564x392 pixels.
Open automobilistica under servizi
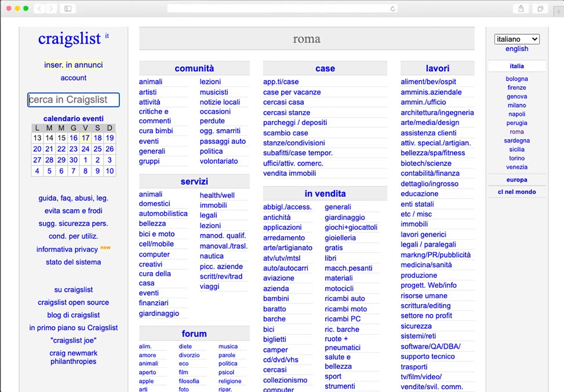(x=163, y=214)
